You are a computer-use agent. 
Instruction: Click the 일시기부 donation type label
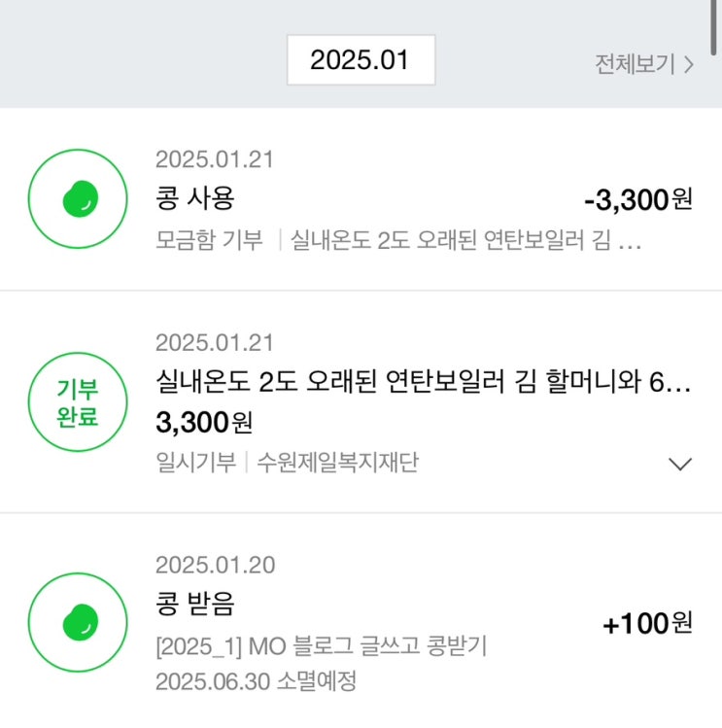pyautogui.click(x=195, y=463)
